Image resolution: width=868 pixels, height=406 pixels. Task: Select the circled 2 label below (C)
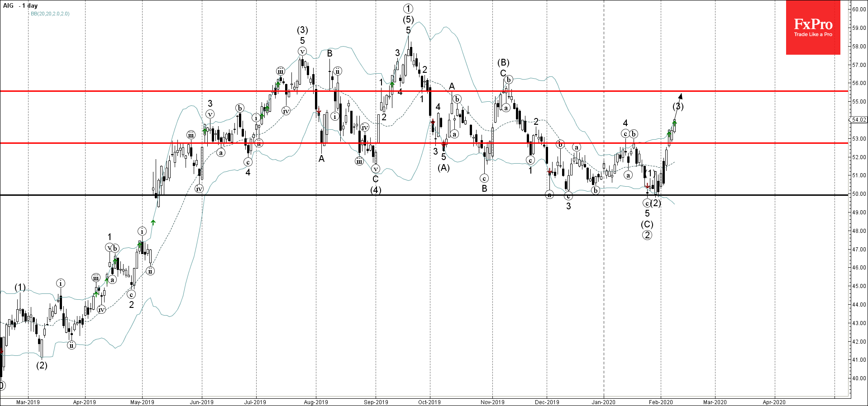click(647, 235)
